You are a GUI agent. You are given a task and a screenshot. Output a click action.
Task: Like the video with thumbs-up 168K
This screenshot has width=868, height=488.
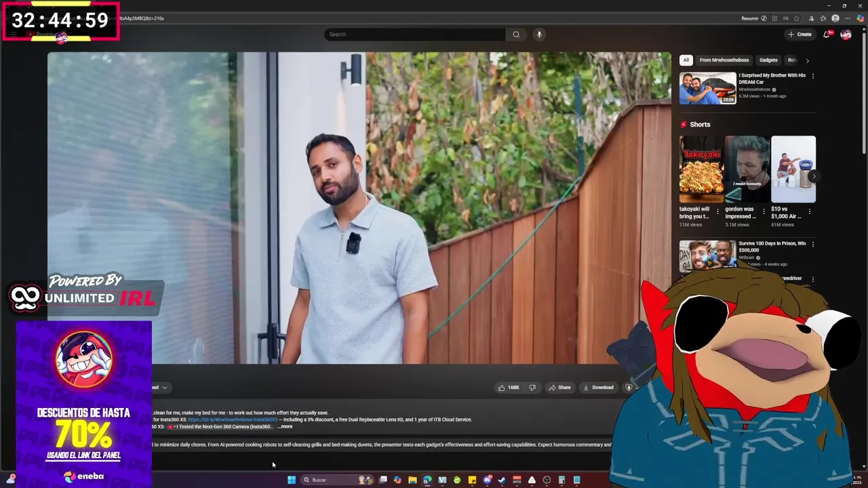(509, 388)
